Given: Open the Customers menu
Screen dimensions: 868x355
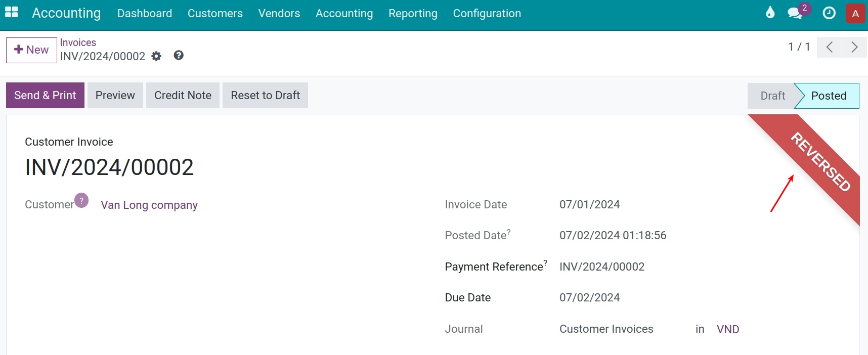Looking at the screenshot, I should pyautogui.click(x=215, y=14).
